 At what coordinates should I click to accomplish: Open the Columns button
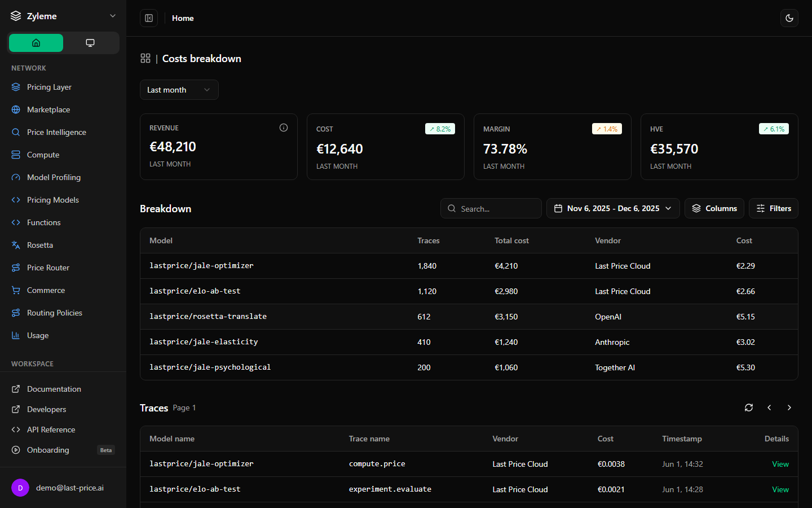pyautogui.click(x=714, y=208)
